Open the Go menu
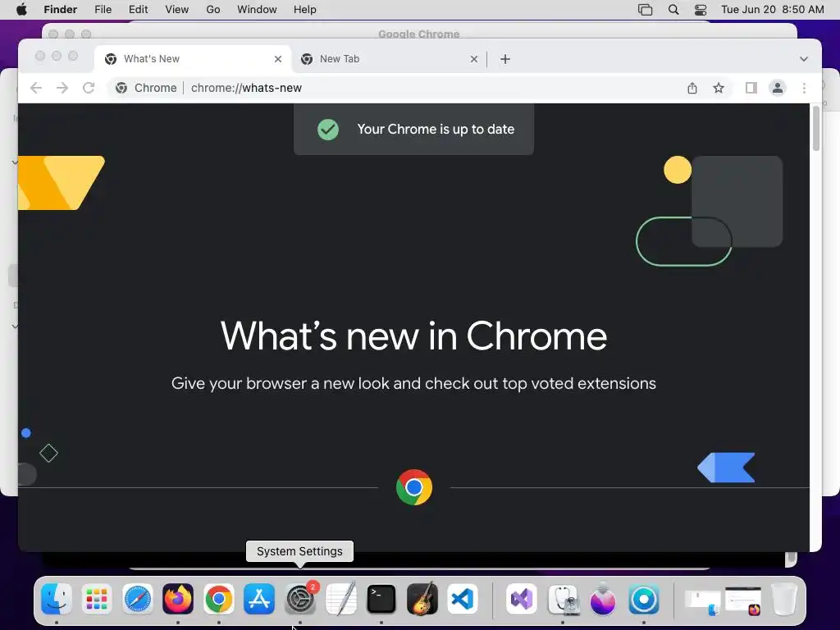840x630 pixels. 213,10
